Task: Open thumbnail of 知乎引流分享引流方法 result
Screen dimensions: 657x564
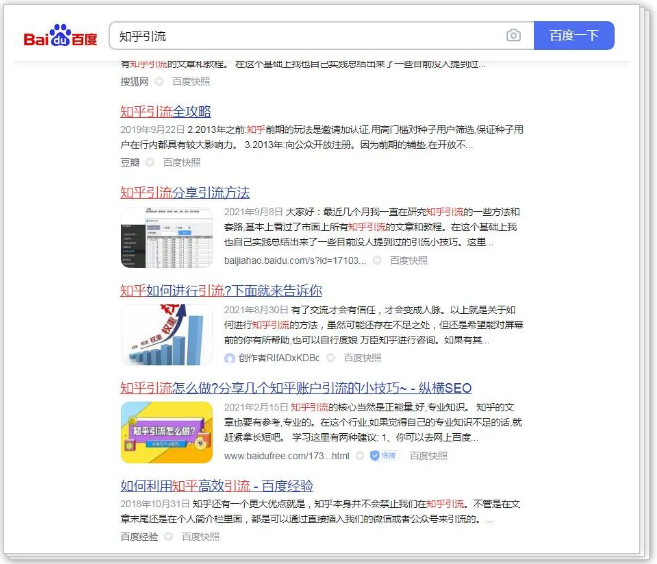Action: pos(167,238)
